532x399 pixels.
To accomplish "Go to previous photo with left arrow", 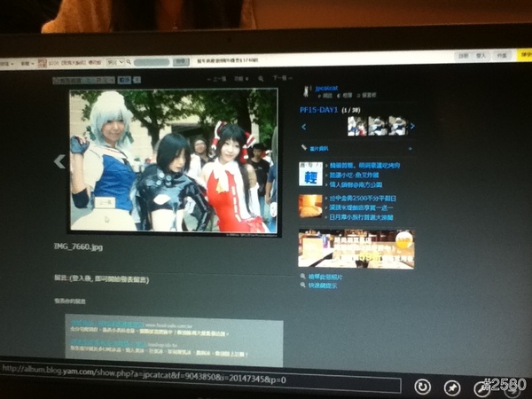I will pyautogui.click(x=60, y=161).
